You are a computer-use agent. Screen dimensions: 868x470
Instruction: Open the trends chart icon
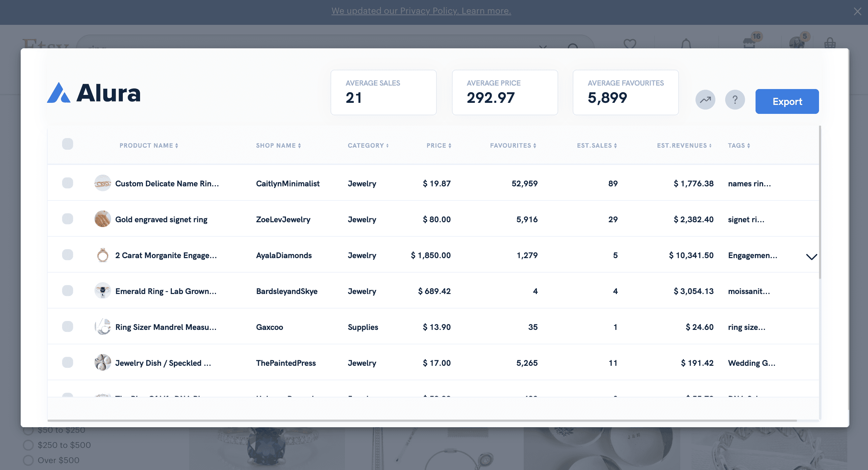[705, 100]
